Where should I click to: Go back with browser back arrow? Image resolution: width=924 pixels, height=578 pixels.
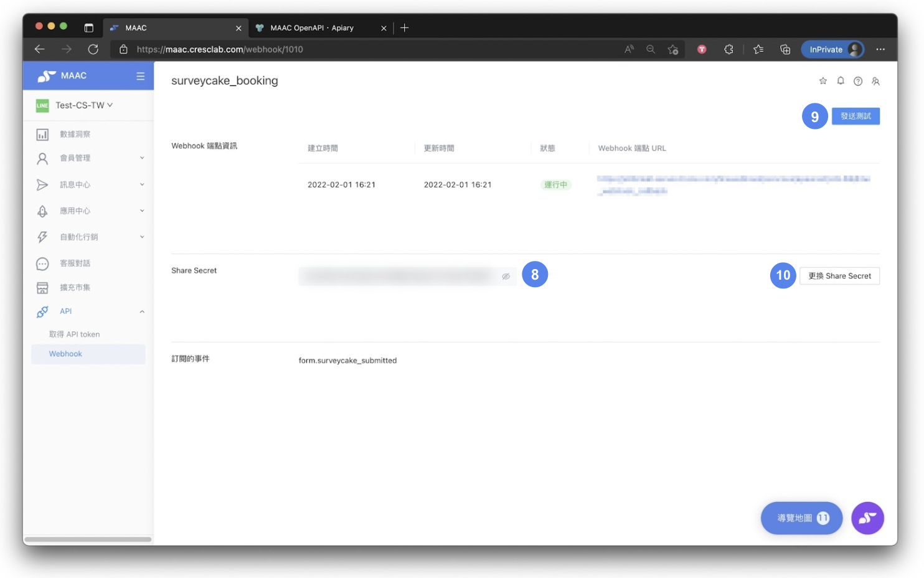click(x=40, y=49)
